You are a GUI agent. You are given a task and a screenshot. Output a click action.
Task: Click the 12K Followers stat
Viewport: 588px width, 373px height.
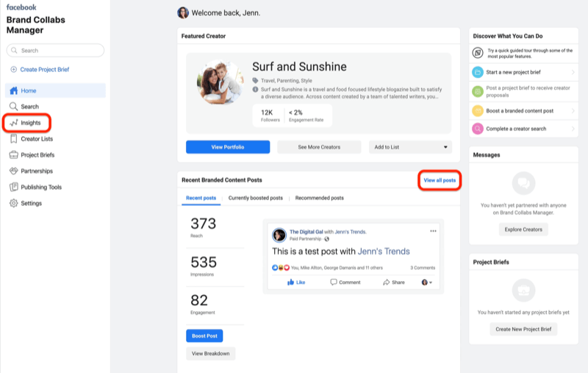click(x=270, y=116)
